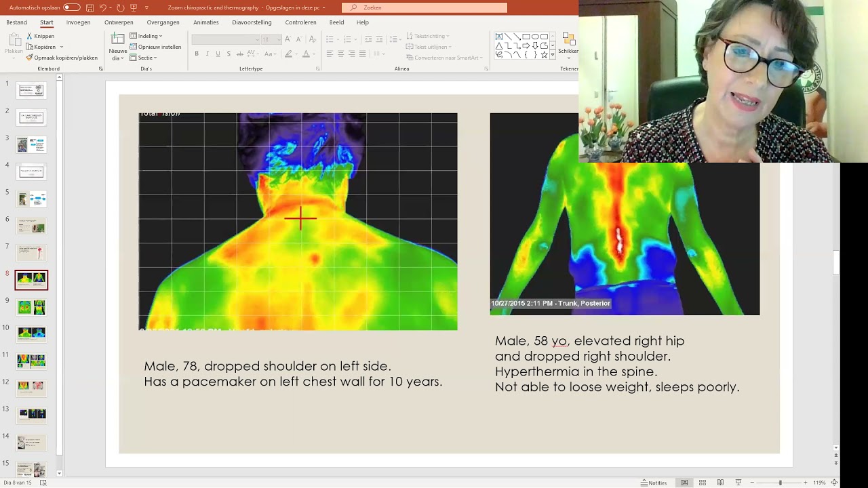Open the Tekst uitlijnen dropdown

click(x=429, y=47)
